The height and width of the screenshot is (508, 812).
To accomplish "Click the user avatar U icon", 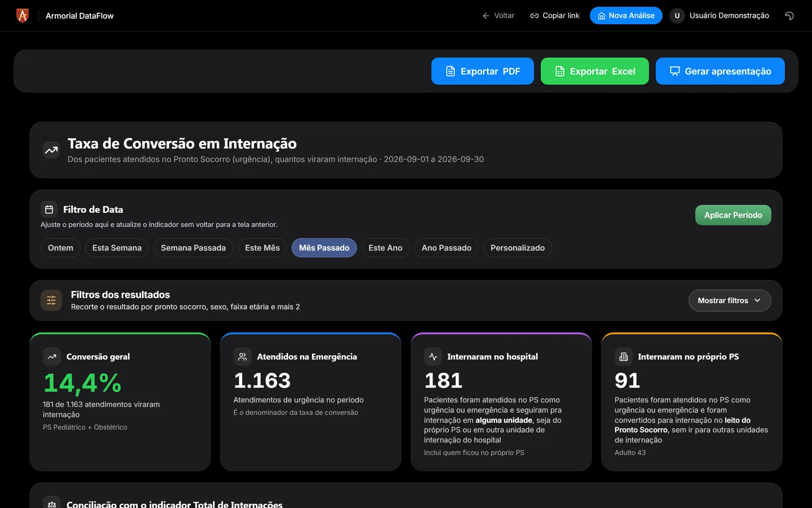I will click(677, 16).
